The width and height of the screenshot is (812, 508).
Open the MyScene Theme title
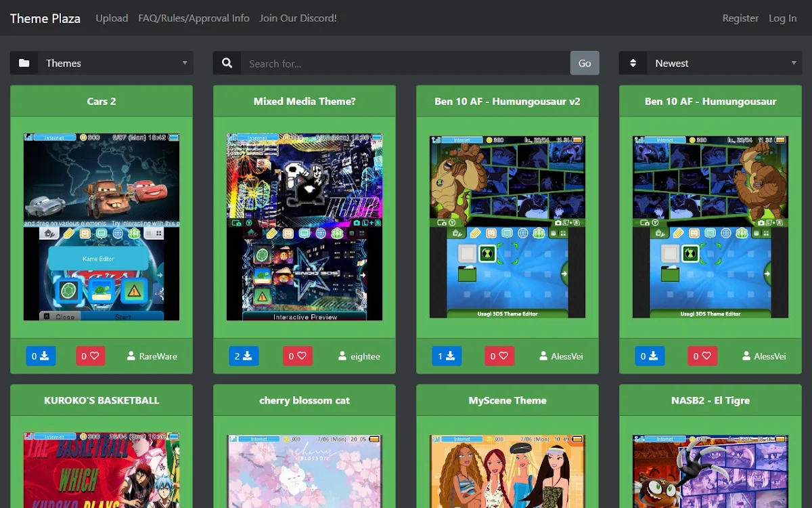click(x=507, y=400)
